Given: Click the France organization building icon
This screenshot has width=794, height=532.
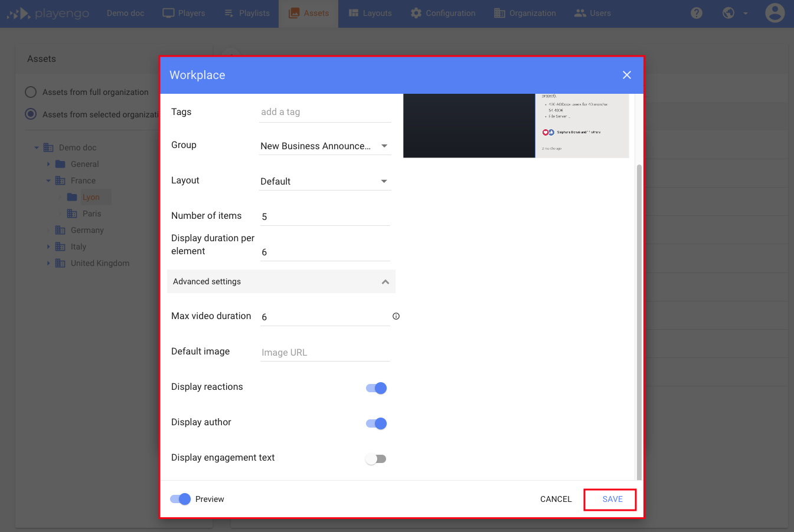Looking at the screenshot, I should tap(60, 180).
